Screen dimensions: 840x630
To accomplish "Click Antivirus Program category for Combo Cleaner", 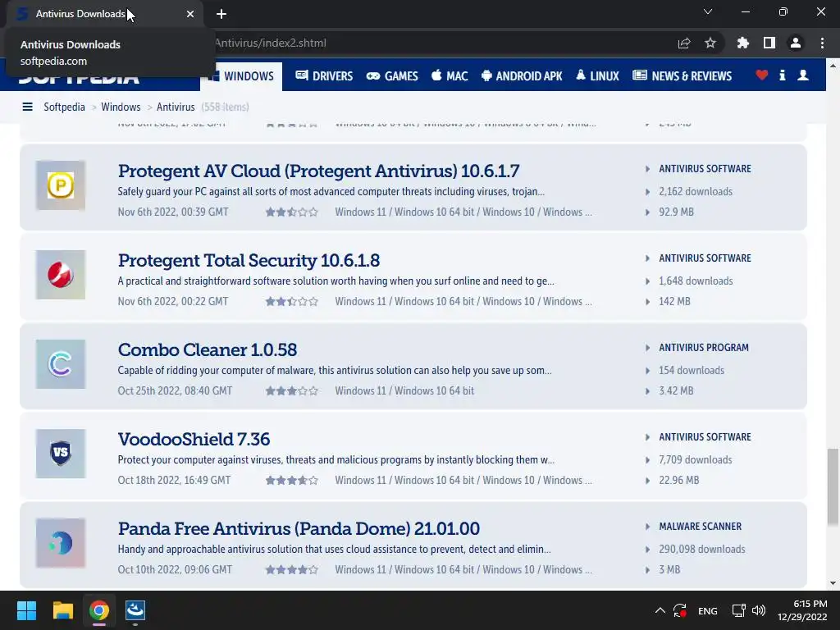I will point(704,348).
